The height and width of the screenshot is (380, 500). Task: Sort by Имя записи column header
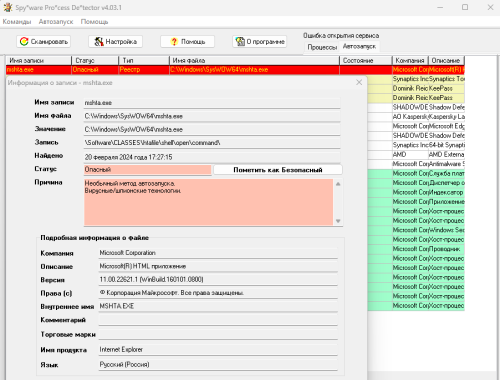[39, 60]
